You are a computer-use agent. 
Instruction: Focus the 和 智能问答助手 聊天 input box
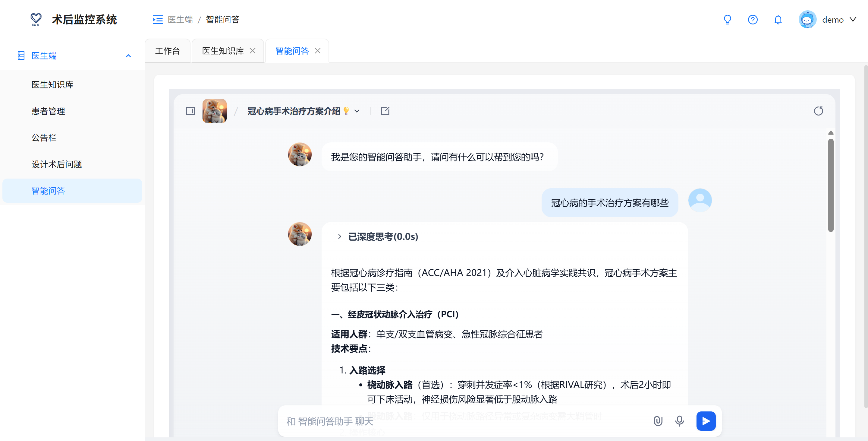pos(465,421)
